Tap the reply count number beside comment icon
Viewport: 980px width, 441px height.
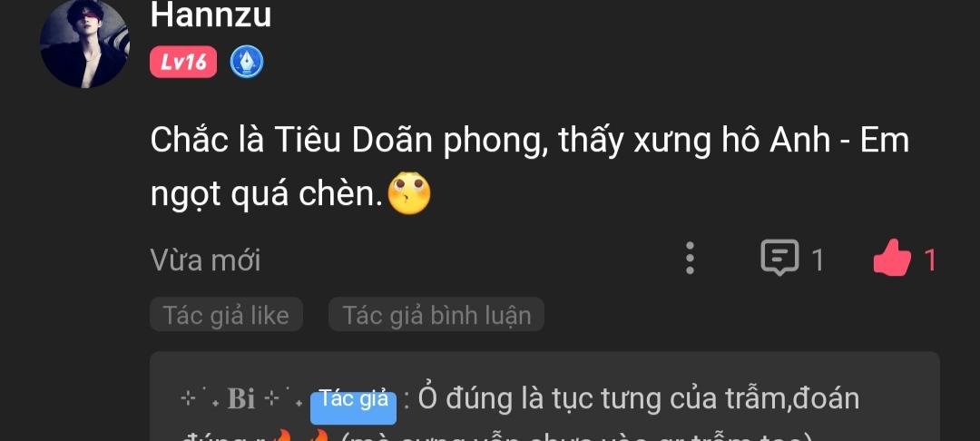tap(817, 260)
